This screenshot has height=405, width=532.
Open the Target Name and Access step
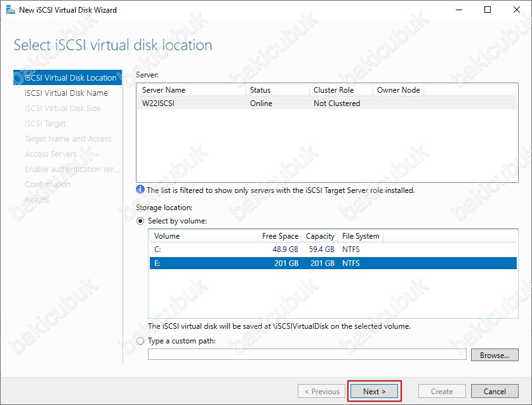[x=68, y=139]
